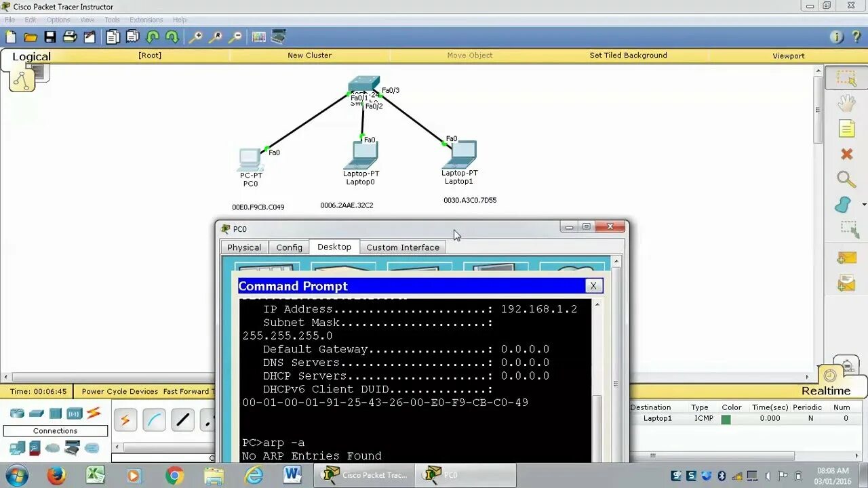The width and height of the screenshot is (868, 488).
Task: Click the green PDU color swatch
Action: 726,419
